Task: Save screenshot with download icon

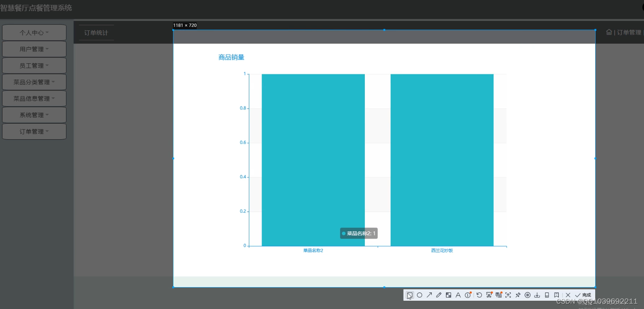Action: click(537, 295)
